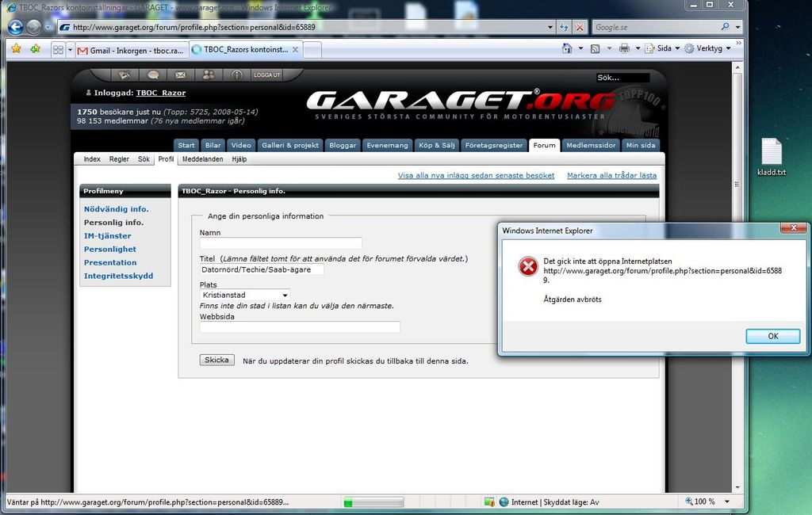Click the garaget friends people icon
This screenshot has width=812, height=515.
(209, 75)
